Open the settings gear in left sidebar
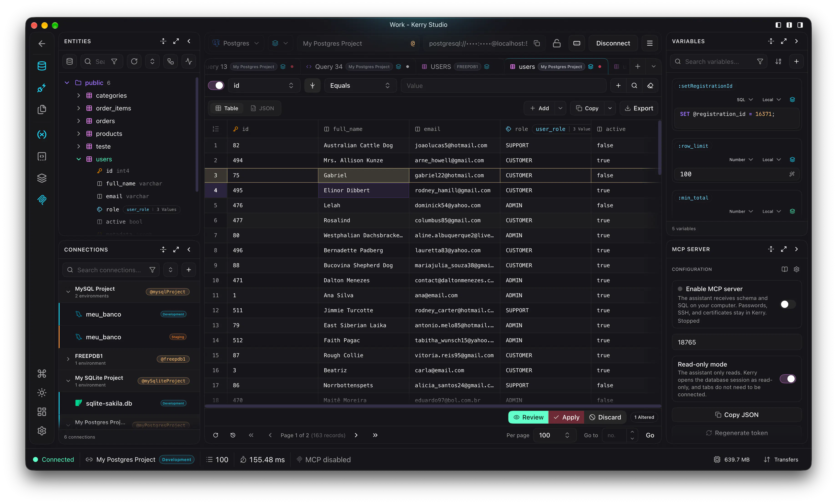 click(42, 431)
